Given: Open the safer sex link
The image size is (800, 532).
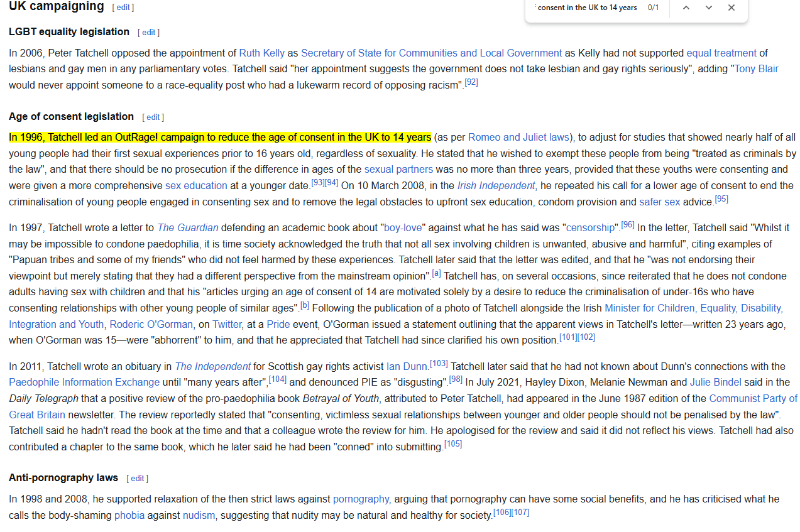Looking at the screenshot, I should click(x=660, y=202).
